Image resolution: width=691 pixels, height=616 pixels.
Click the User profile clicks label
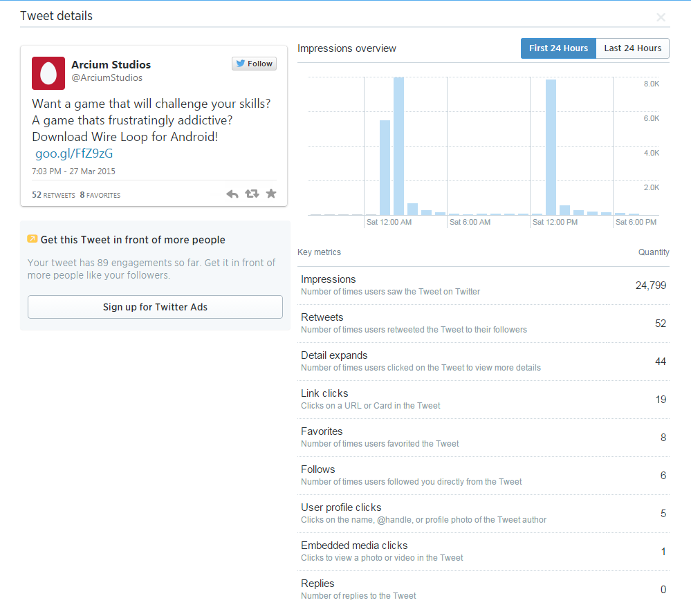click(341, 507)
